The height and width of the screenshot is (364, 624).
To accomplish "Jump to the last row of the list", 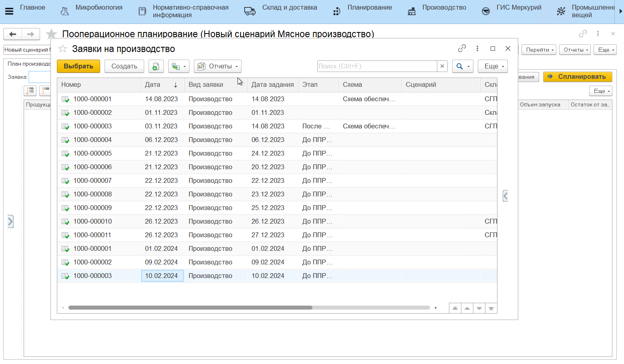I will tap(491, 308).
